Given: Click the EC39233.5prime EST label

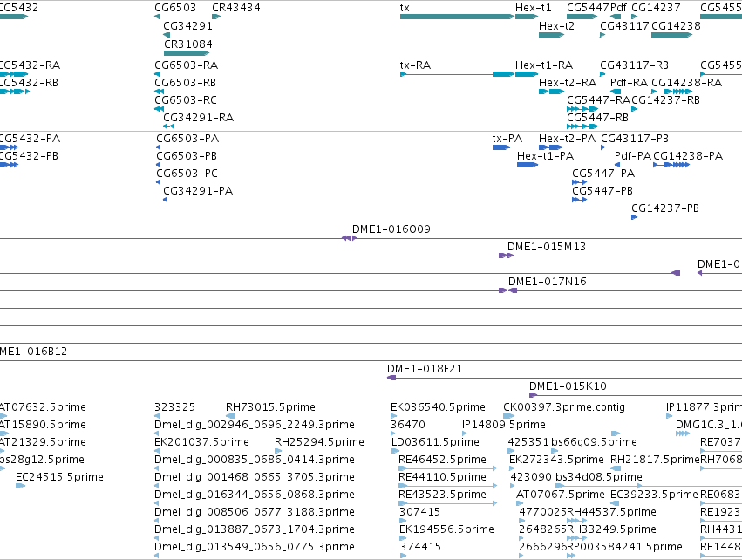Looking at the screenshot, I should (655, 495).
